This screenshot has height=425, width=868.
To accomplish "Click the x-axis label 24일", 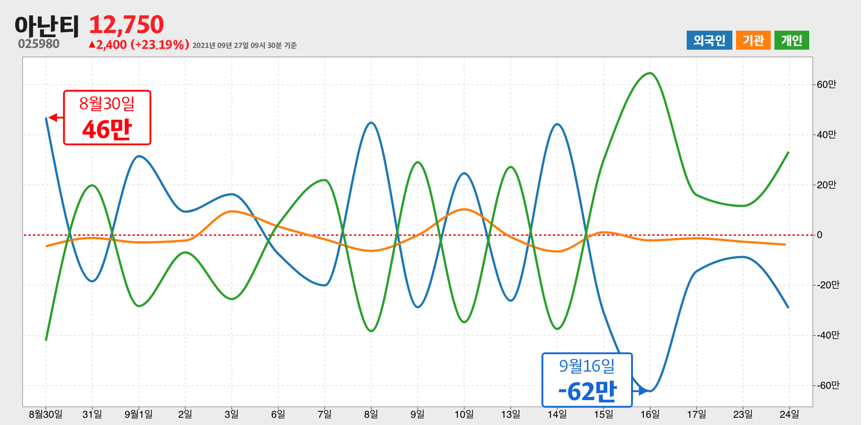I will pos(790,414).
